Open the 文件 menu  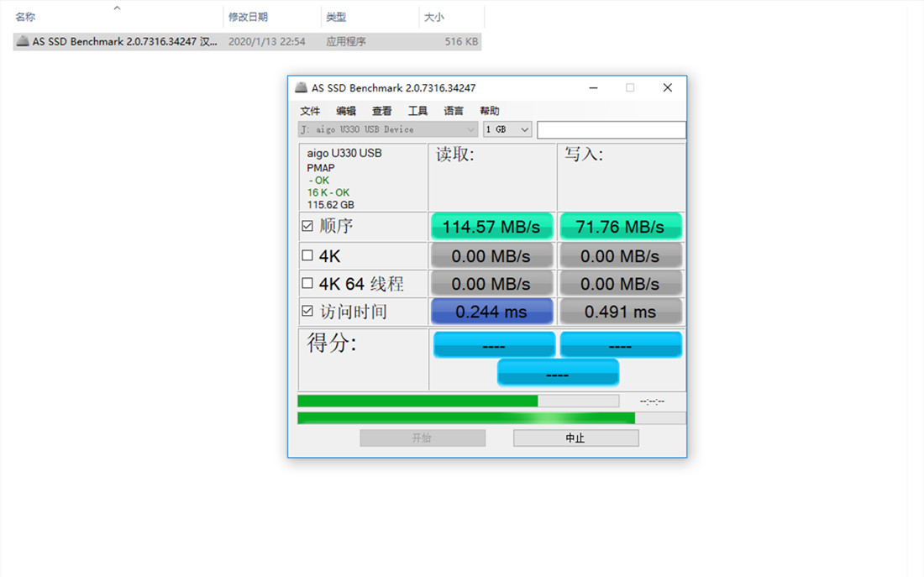(310, 111)
